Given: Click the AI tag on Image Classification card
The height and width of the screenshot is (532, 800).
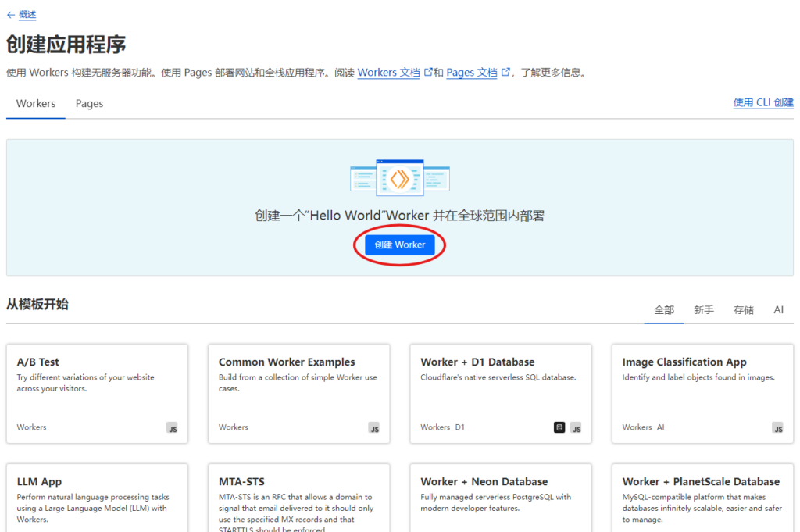Looking at the screenshot, I should [x=661, y=427].
